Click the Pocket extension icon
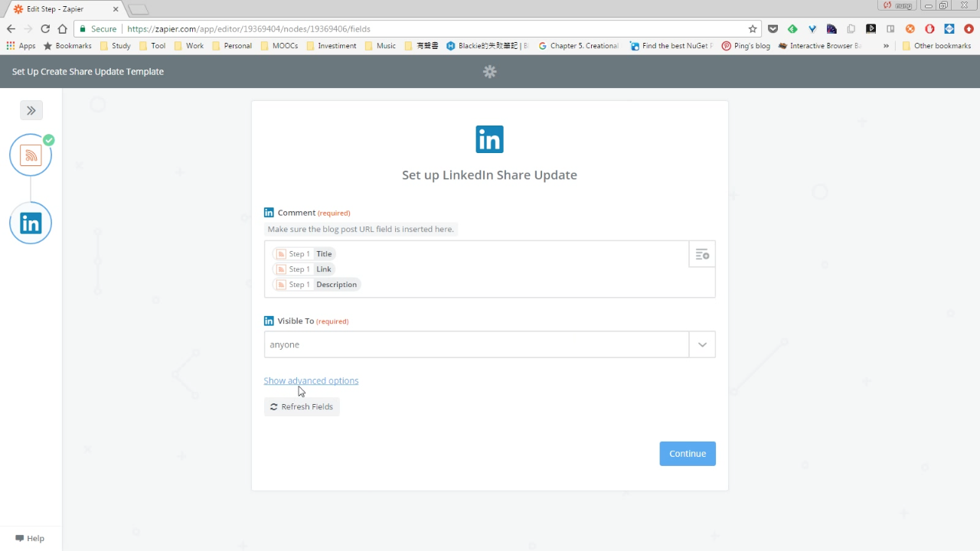This screenshot has height=551, width=980. (773, 29)
